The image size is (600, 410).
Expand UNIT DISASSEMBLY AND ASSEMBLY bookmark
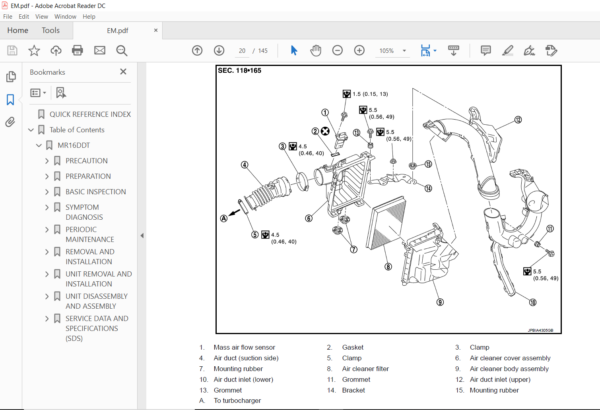(x=47, y=296)
